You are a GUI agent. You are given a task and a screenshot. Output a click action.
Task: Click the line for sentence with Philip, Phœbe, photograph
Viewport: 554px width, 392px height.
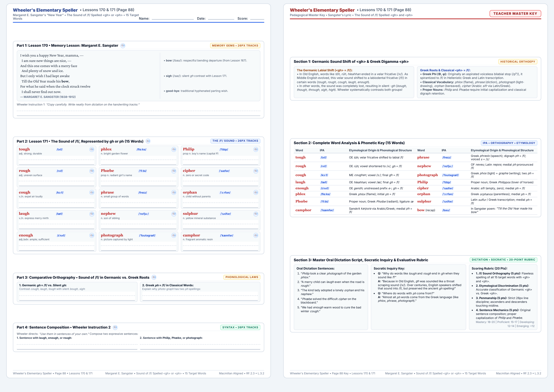200,345
